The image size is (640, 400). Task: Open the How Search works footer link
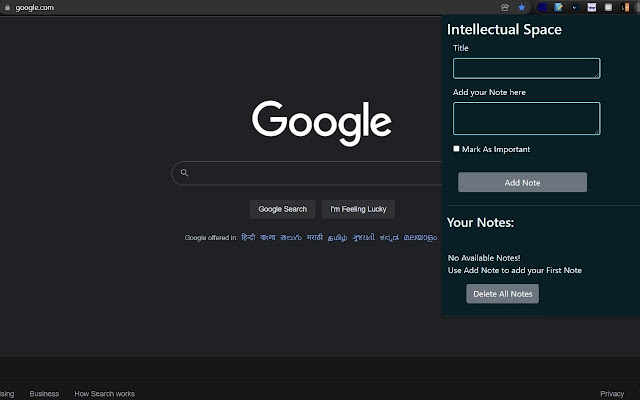(x=104, y=393)
